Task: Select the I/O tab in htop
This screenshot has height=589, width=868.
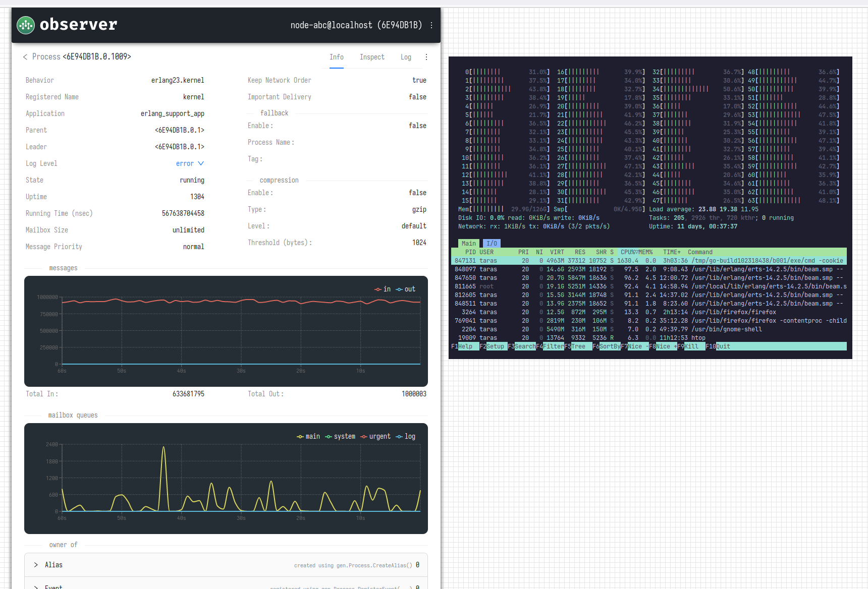Action: click(x=492, y=244)
